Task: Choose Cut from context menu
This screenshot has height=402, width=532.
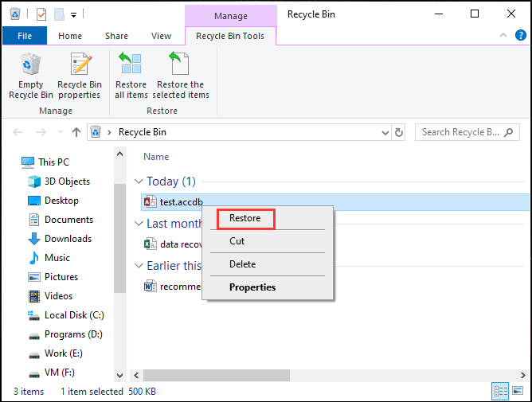Action: (x=237, y=241)
